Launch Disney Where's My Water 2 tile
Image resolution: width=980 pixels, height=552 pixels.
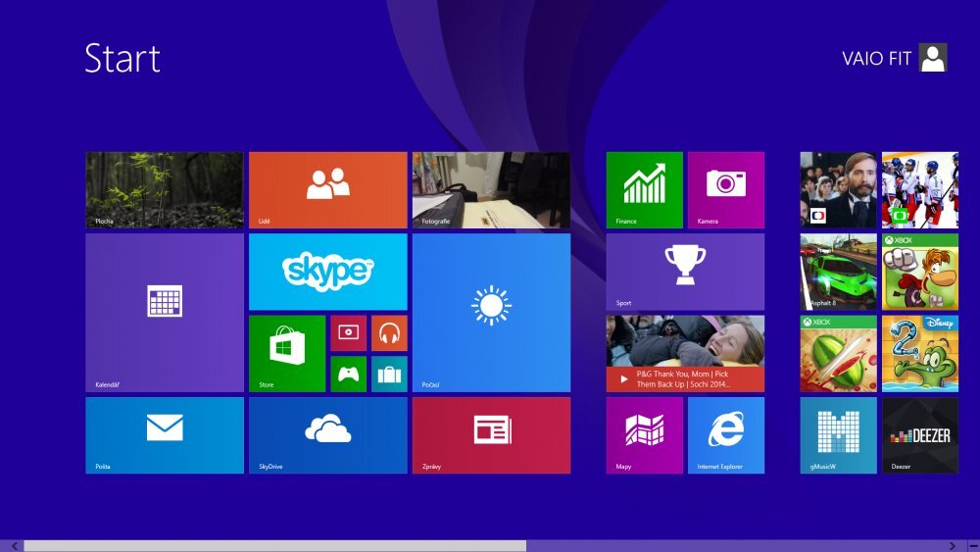tap(920, 354)
